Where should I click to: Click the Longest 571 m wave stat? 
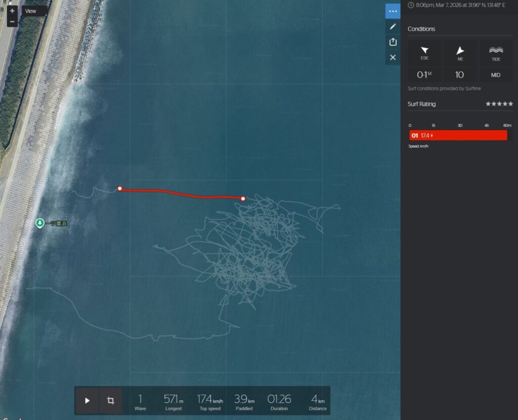174,401
